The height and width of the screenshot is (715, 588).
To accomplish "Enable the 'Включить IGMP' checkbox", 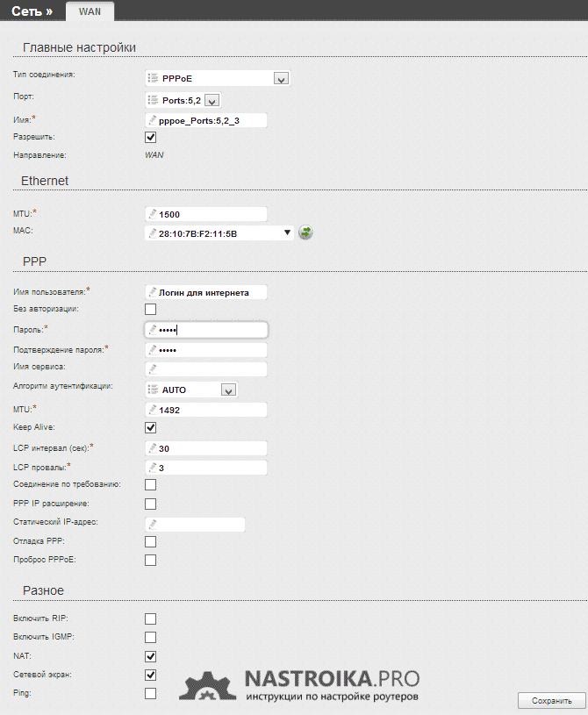I will [150, 638].
